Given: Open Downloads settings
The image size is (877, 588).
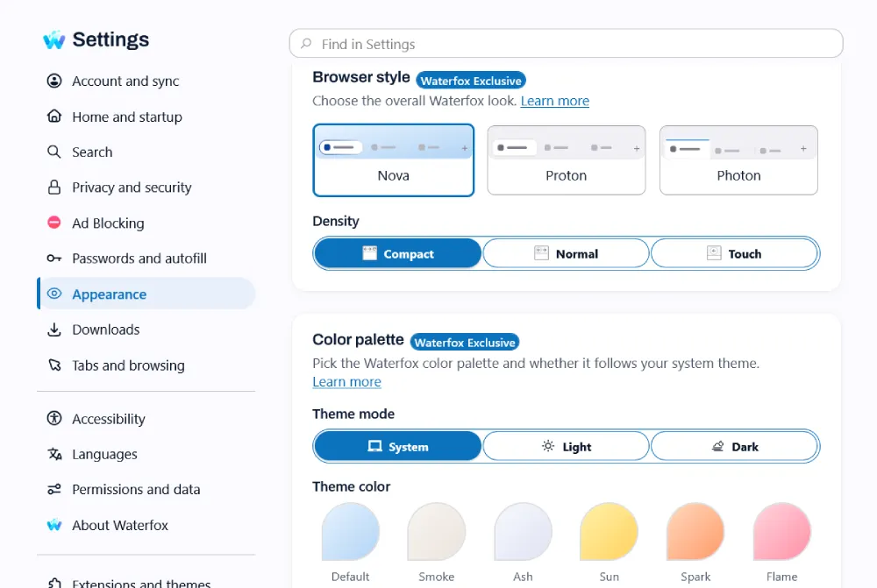Looking at the screenshot, I should click(x=146, y=329).
